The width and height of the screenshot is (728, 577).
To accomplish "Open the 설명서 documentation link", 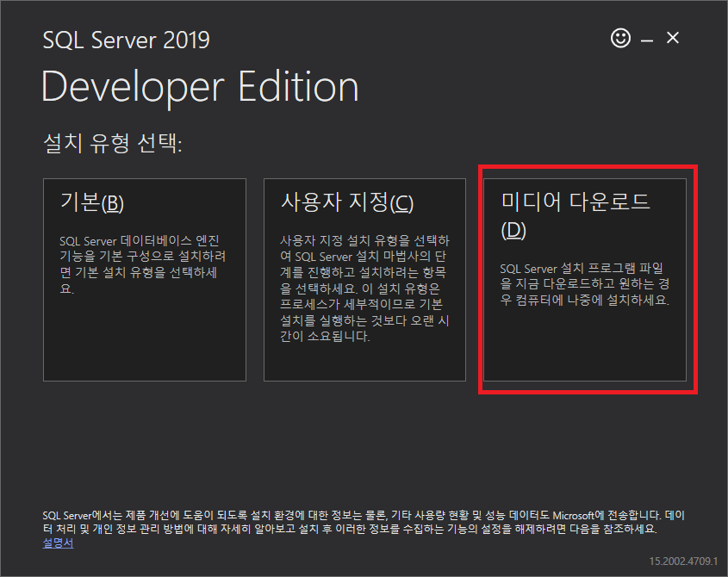I will tap(58, 543).
